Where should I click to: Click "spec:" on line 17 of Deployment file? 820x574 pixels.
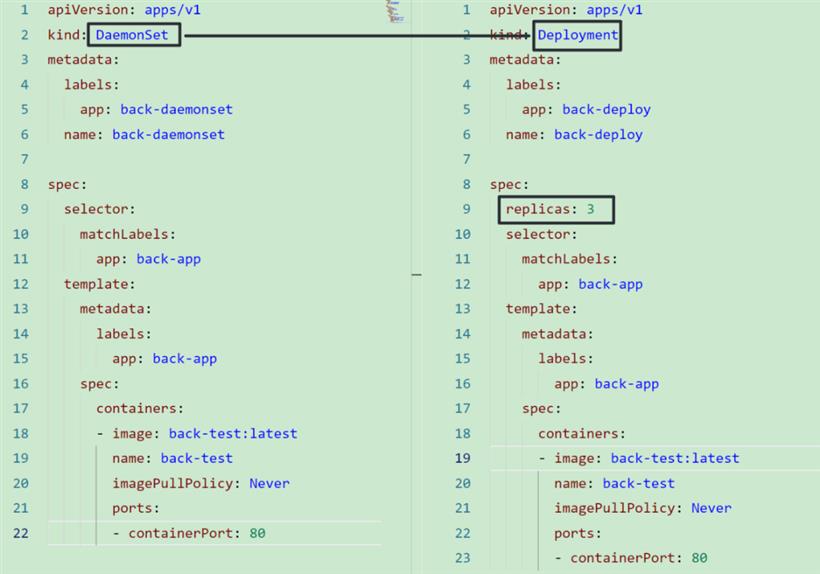pos(541,408)
